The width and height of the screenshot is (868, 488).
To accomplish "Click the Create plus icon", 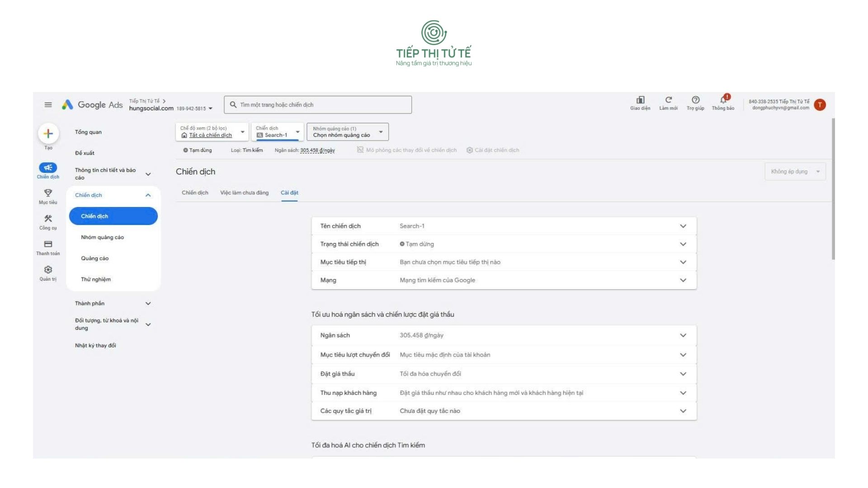I will pos(48,134).
